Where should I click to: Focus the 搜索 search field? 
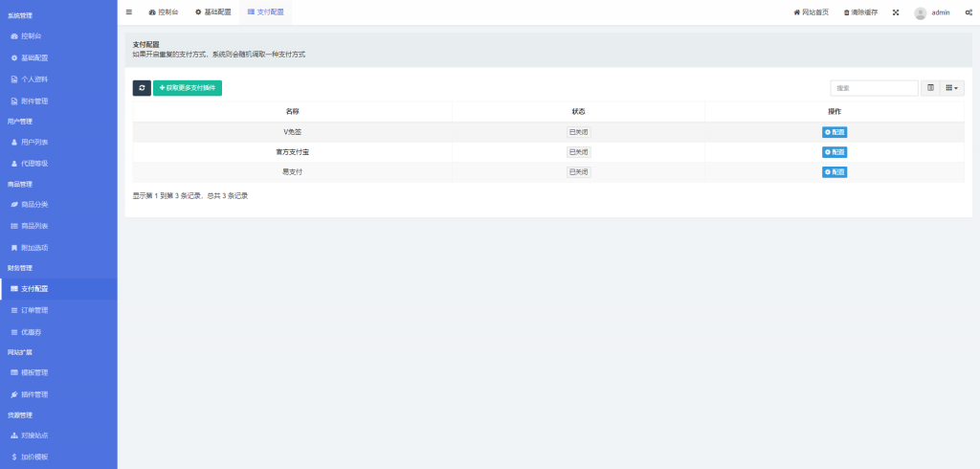coord(874,88)
